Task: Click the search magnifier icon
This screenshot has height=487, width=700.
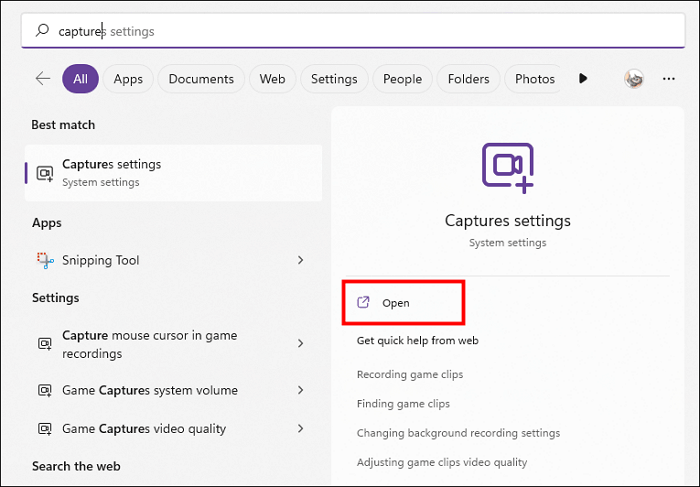Action: pyautogui.click(x=42, y=30)
